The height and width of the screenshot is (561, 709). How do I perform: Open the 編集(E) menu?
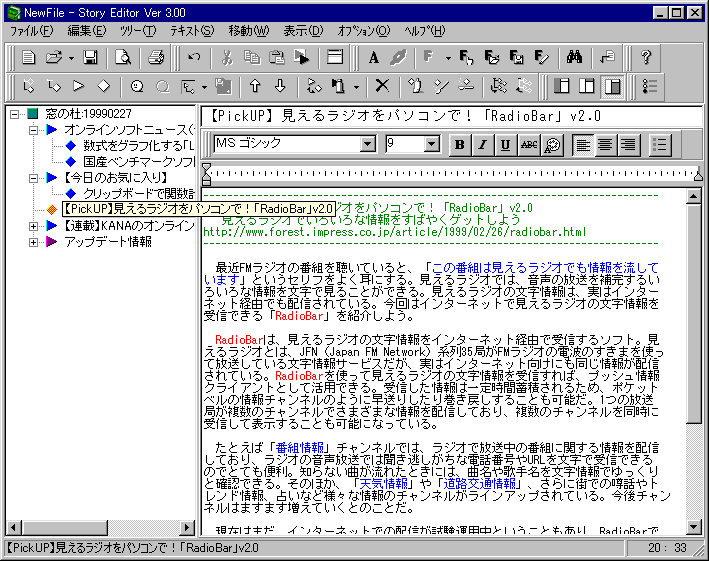pyautogui.click(x=87, y=31)
